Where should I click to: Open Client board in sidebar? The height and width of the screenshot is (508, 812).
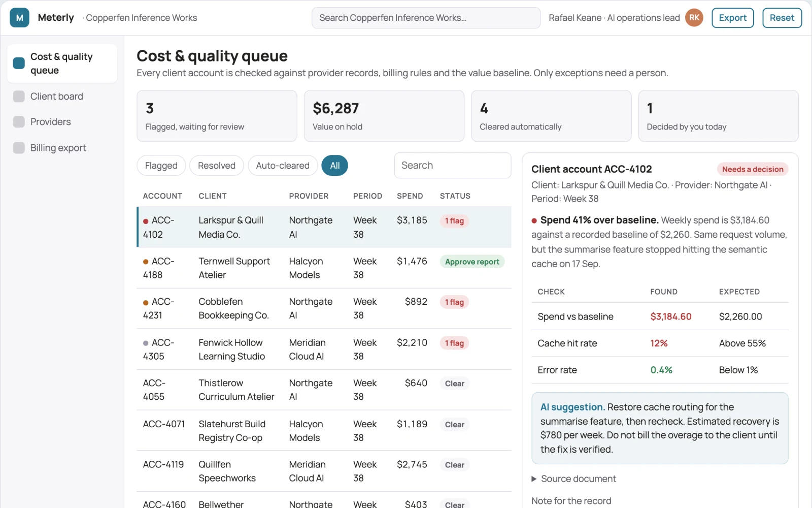pos(62,97)
